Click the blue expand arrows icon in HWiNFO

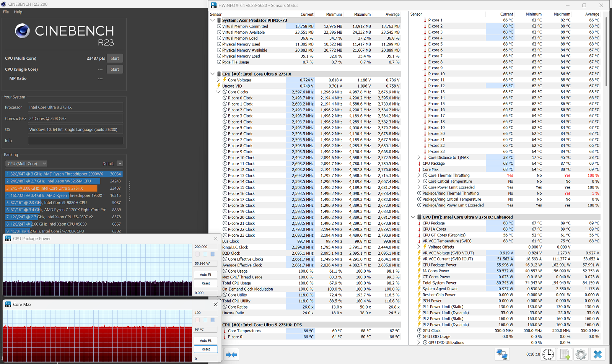click(x=231, y=354)
